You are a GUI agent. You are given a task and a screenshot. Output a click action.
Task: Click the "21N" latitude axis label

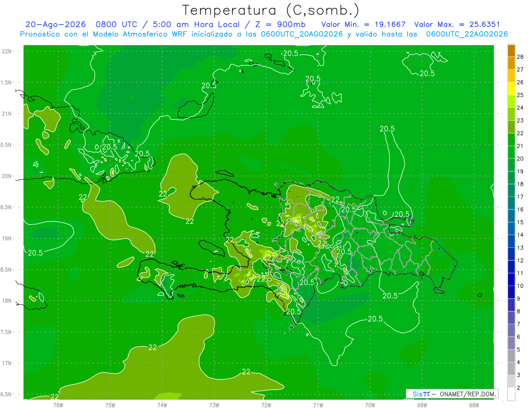pos(7,114)
